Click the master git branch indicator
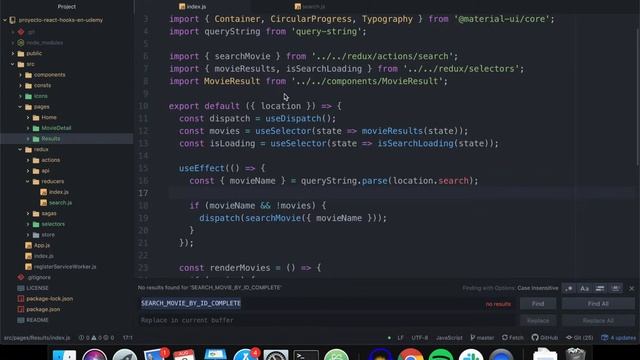This screenshot has height=360, width=640. (x=482, y=338)
